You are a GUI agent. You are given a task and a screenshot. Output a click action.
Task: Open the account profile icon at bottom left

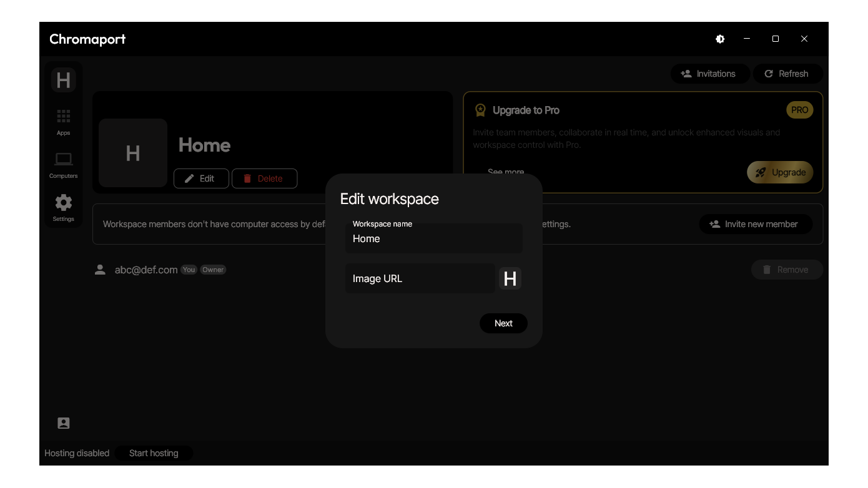[64, 423]
